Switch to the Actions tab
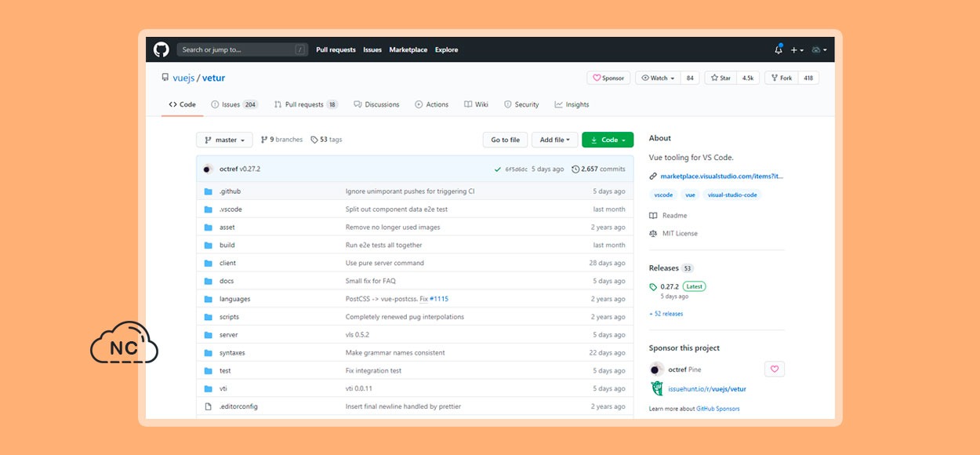This screenshot has width=980, height=455. pyautogui.click(x=432, y=104)
